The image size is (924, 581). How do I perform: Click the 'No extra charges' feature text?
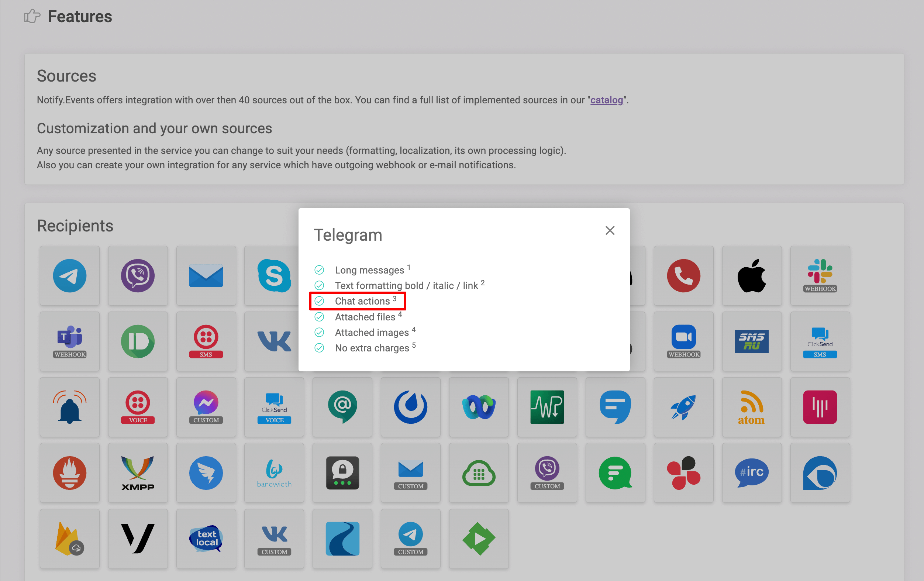(372, 348)
